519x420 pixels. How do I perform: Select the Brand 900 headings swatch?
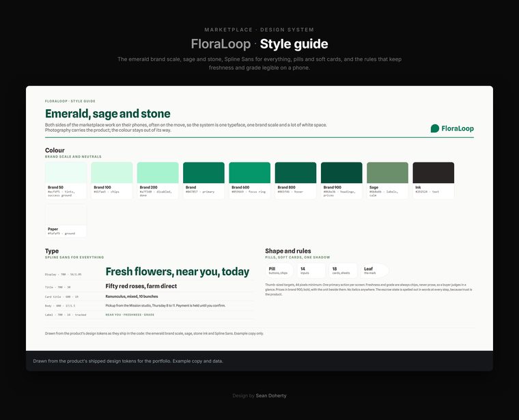(341, 180)
